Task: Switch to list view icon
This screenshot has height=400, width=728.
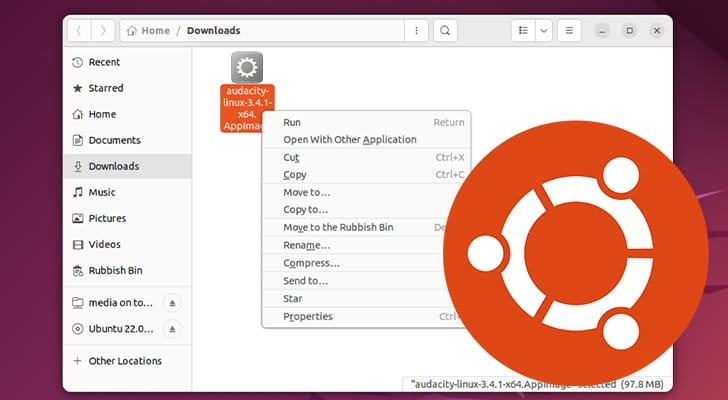Action: point(523,31)
